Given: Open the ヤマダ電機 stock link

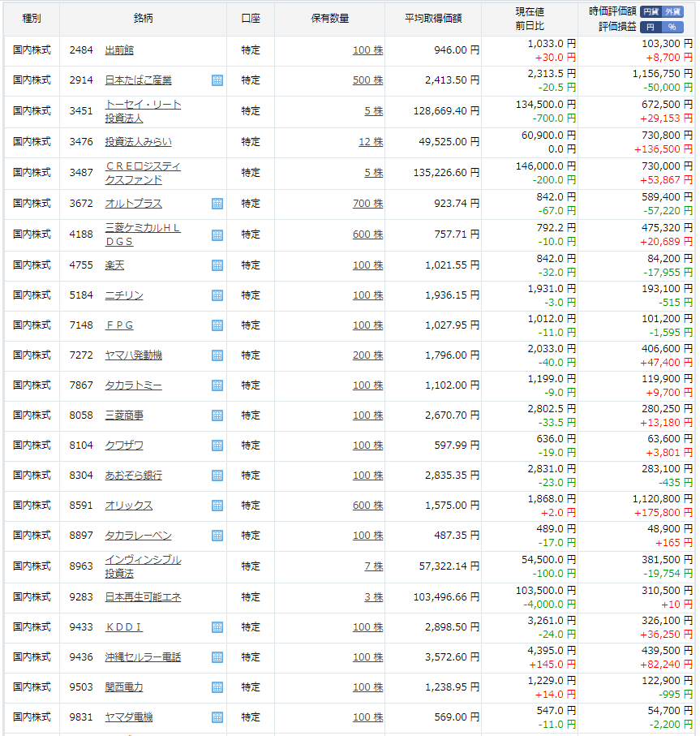Looking at the screenshot, I should pyautogui.click(x=129, y=717).
